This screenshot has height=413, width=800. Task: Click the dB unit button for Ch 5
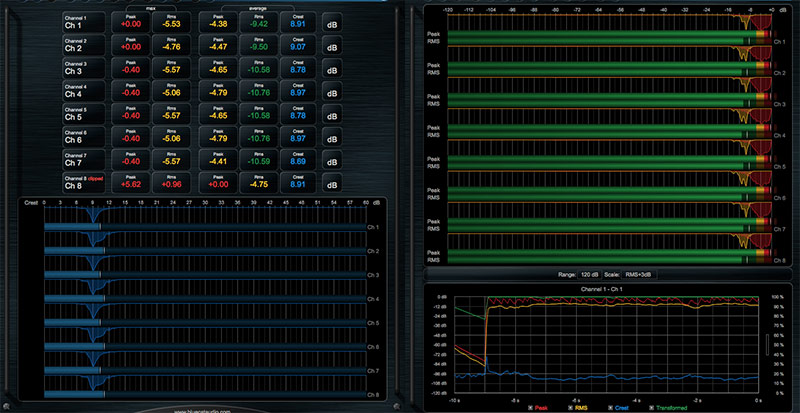[331, 114]
